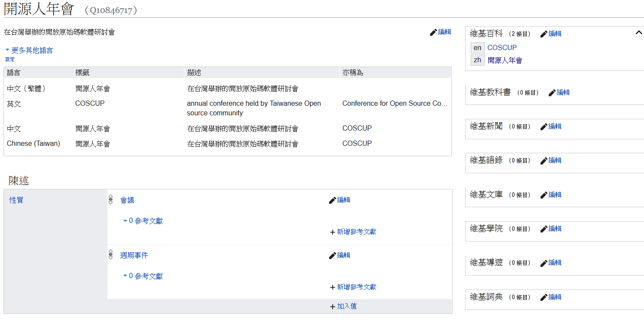Click the 維基教科書 section title
This screenshot has width=644, height=323.
coord(490,92)
